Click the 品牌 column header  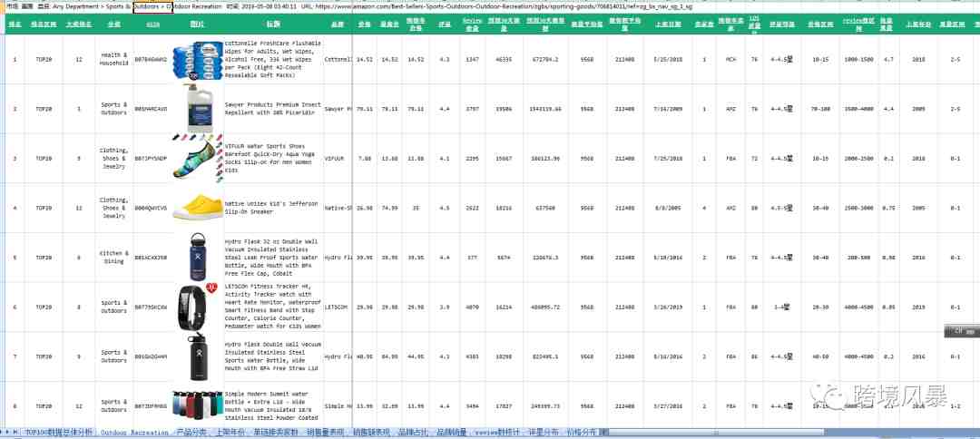tap(338, 24)
